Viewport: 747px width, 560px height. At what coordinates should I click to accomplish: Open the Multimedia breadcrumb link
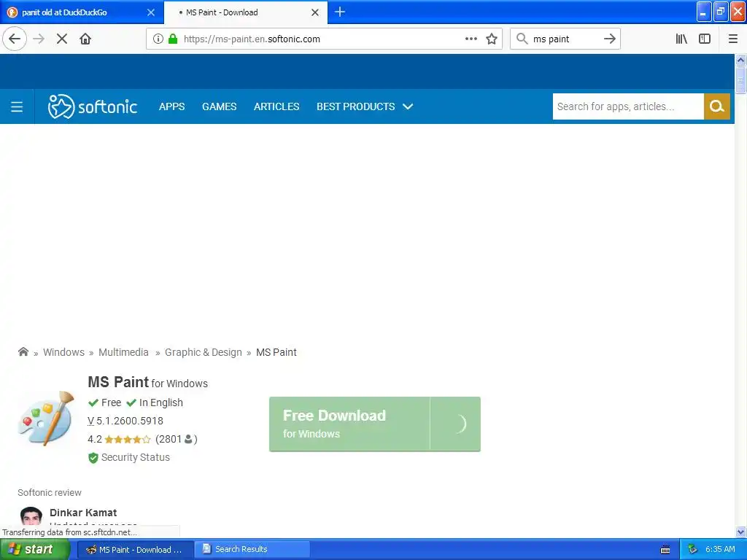pos(123,352)
